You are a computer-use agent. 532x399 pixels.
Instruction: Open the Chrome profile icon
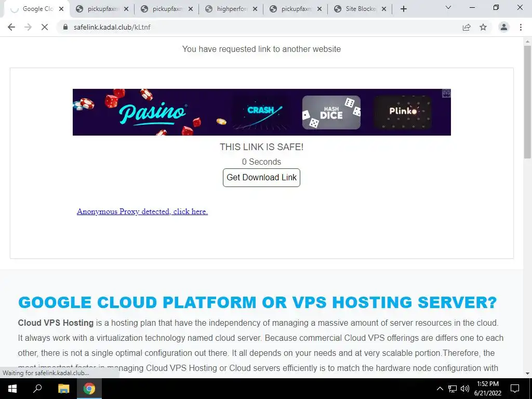[x=504, y=27]
